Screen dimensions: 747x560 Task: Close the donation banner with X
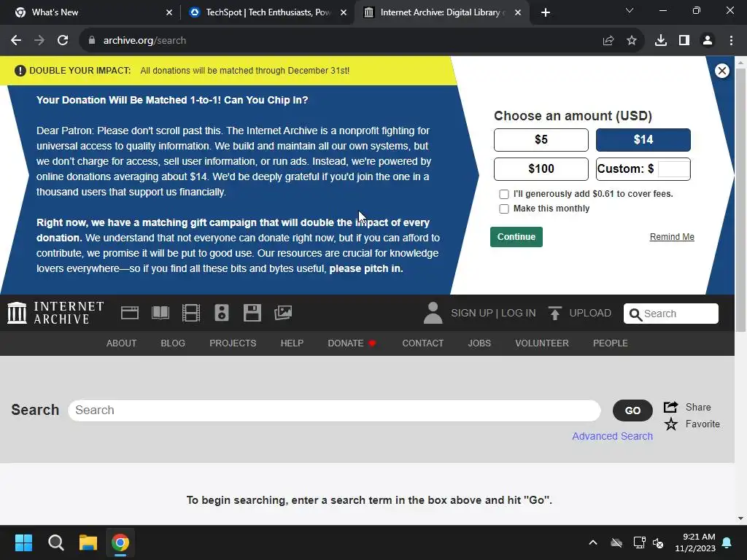tap(721, 71)
